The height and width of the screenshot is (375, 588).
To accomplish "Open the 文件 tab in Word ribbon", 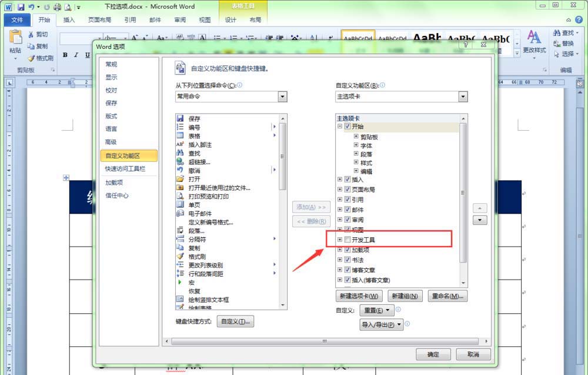I will [17, 20].
